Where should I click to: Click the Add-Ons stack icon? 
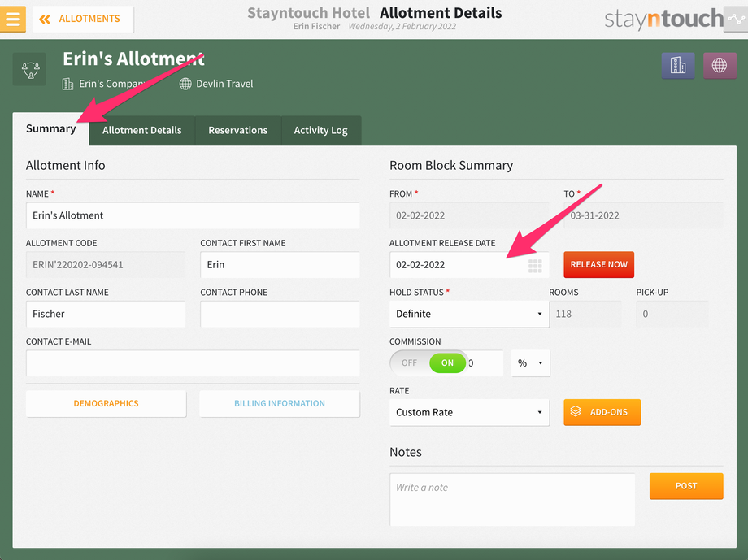click(x=576, y=411)
